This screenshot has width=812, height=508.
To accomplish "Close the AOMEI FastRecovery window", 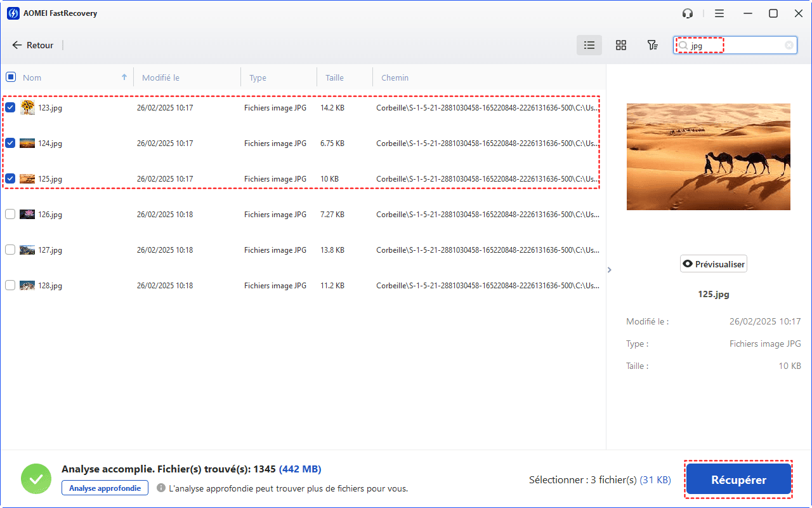I will tap(799, 13).
